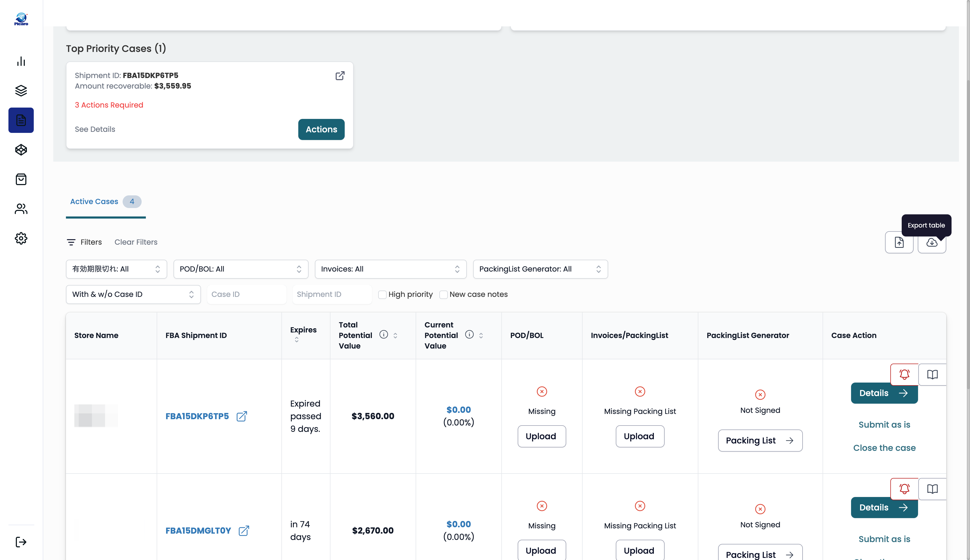Open the users sidebar icon
The width and height of the screenshot is (970, 560).
(21, 209)
